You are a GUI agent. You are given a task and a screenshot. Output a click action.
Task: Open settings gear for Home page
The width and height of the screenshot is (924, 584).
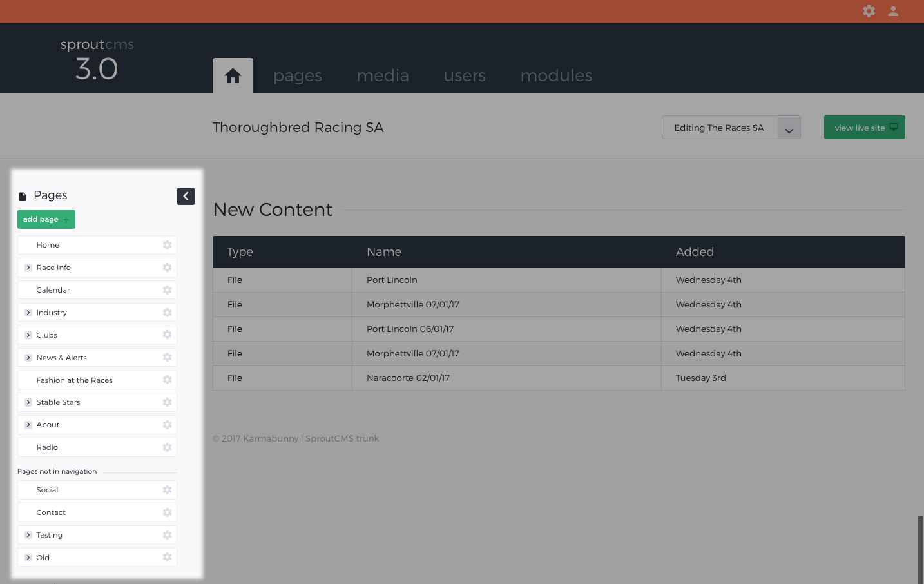point(167,245)
